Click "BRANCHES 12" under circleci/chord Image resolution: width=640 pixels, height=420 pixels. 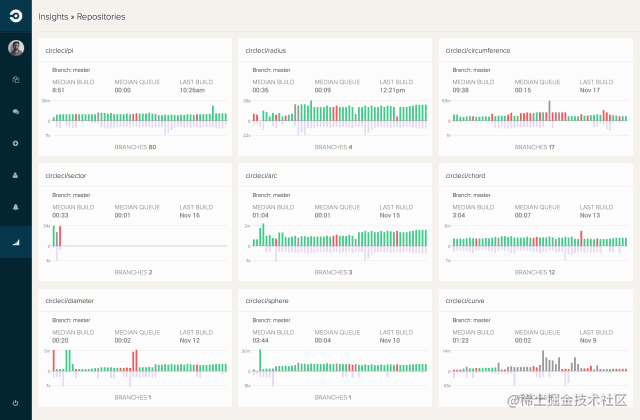pos(534,272)
